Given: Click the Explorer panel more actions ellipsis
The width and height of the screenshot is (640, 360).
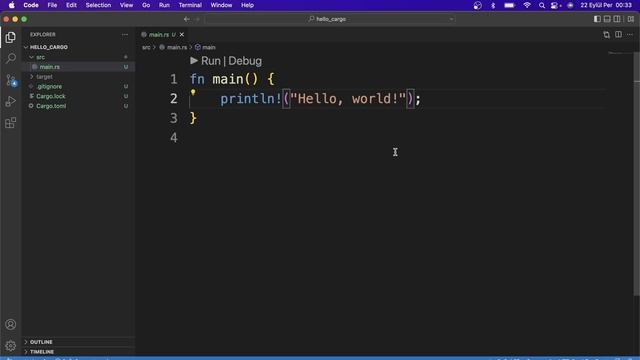Looking at the screenshot, I should tap(125, 35).
